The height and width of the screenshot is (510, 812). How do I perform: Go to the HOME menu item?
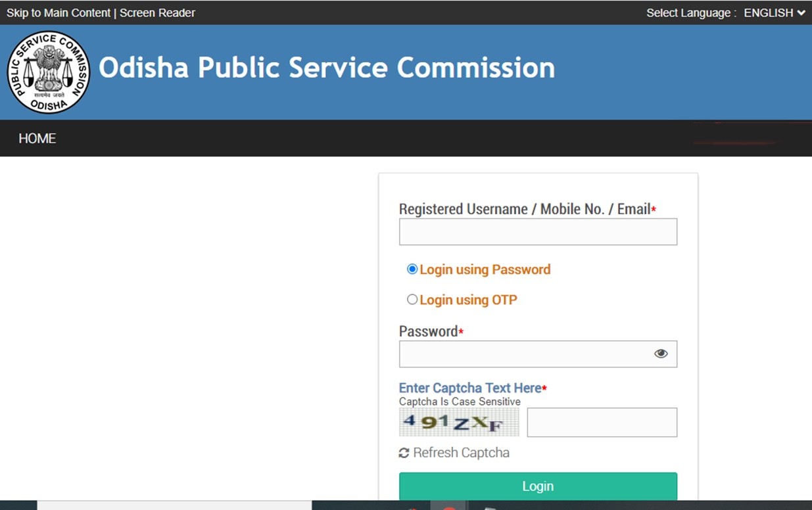click(x=37, y=138)
